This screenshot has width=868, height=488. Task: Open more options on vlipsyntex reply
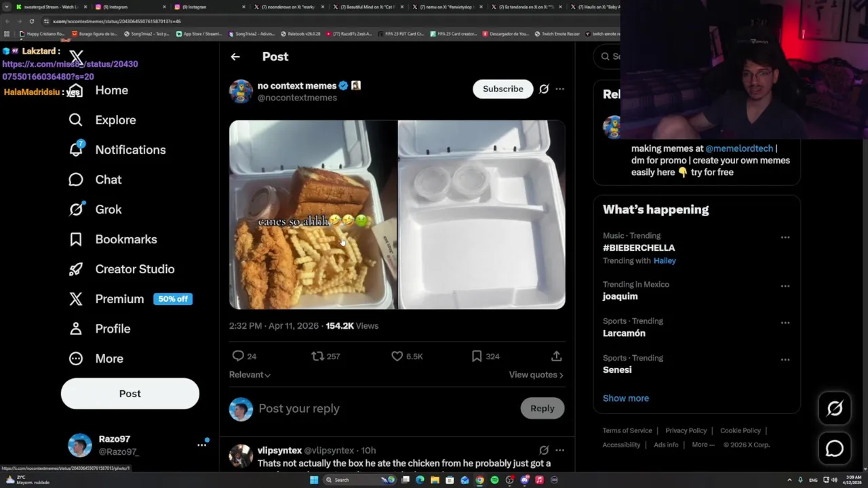pos(559,450)
